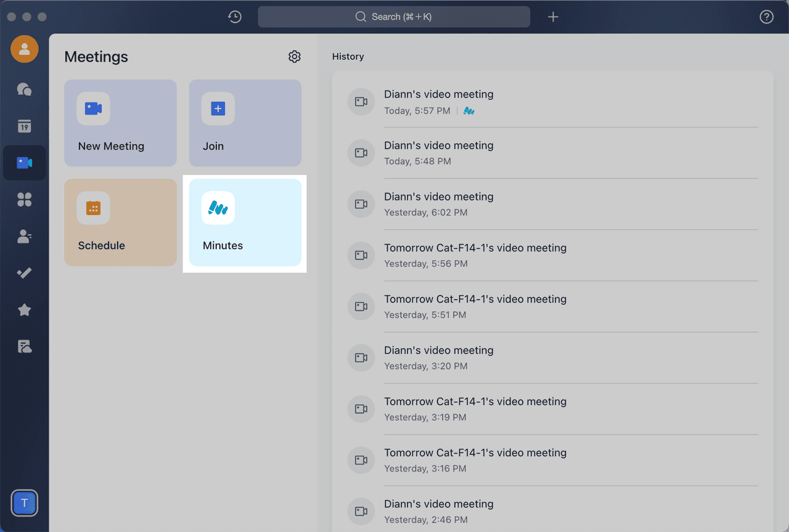Viewport: 789px width, 532px height.
Task: Open recent history via the clock icon
Action: point(234,17)
